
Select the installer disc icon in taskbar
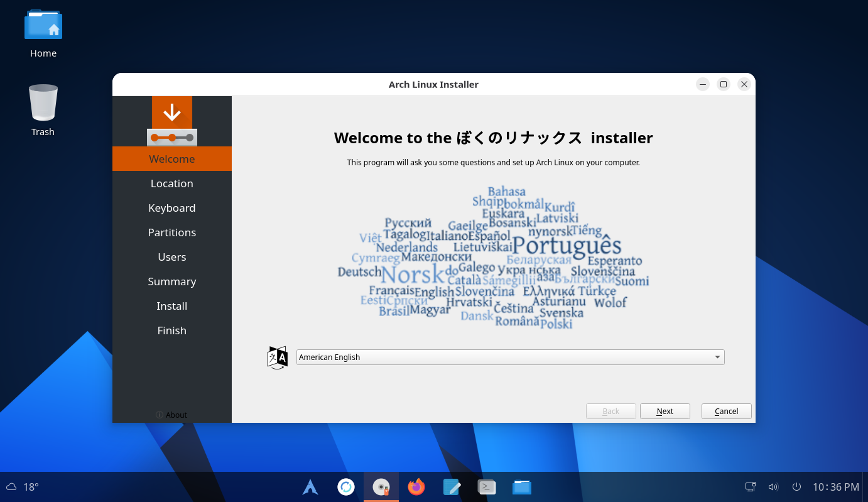coord(381,487)
